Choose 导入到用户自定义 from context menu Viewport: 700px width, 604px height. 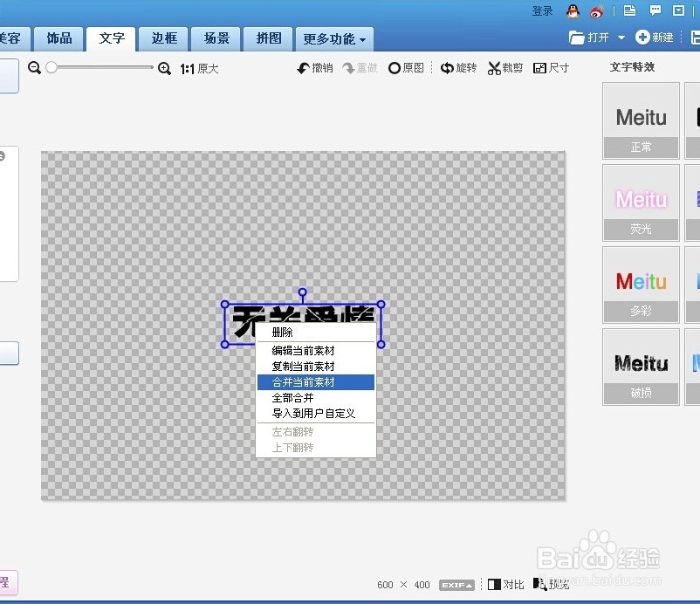[x=316, y=414]
